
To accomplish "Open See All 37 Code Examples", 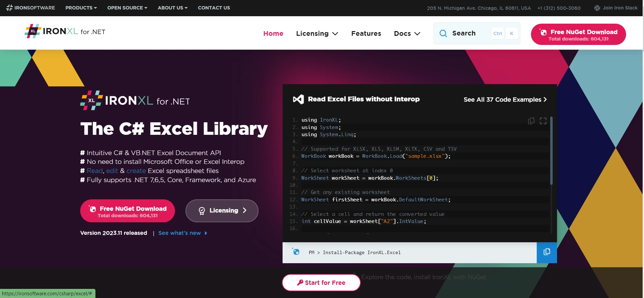I will point(505,100).
